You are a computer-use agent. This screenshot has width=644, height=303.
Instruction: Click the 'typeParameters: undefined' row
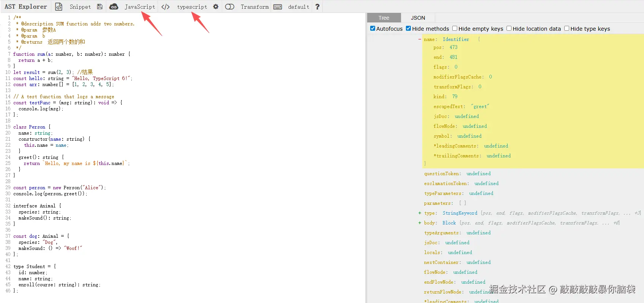pyautogui.click(x=459, y=193)
